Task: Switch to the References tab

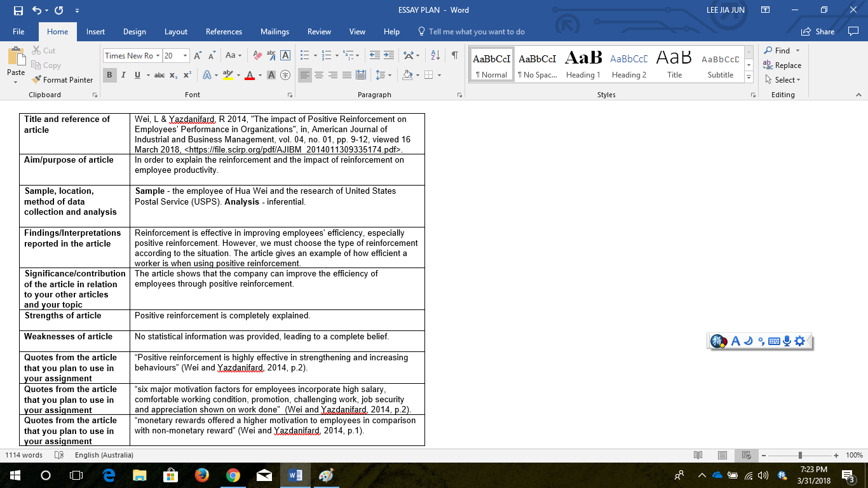Action: pos(224,32)
